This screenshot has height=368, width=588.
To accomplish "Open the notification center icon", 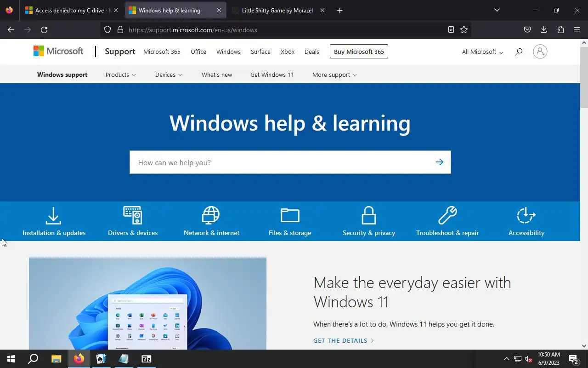I will tap(573, 359).
